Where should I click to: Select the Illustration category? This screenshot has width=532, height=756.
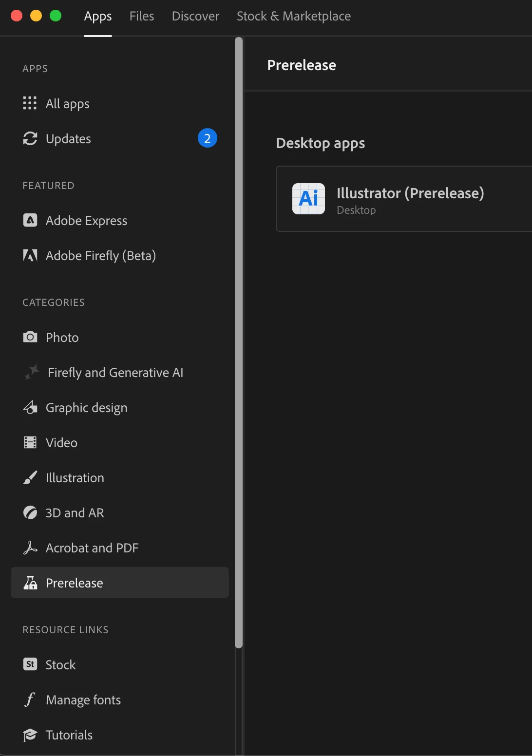[120, 478]
